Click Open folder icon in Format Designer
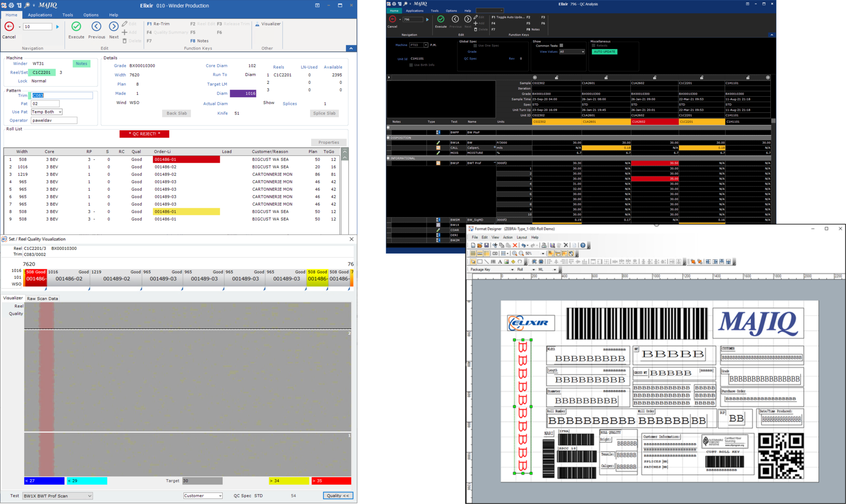The height and width of the screenshot is (504, 846). (480, 245)
